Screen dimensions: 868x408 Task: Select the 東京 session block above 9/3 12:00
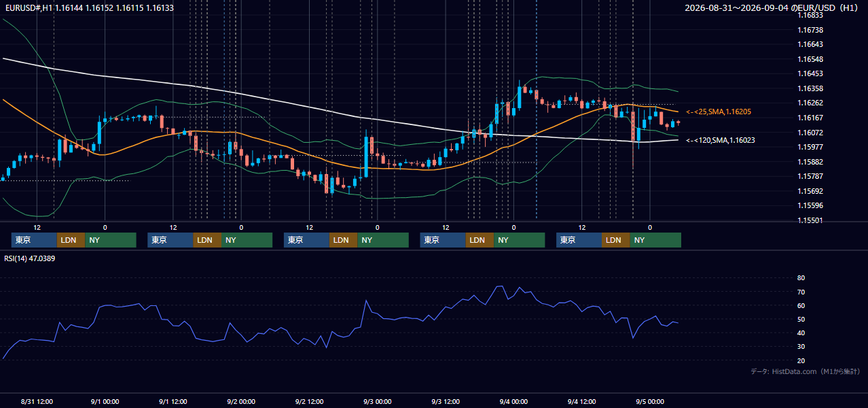point(443,240)
